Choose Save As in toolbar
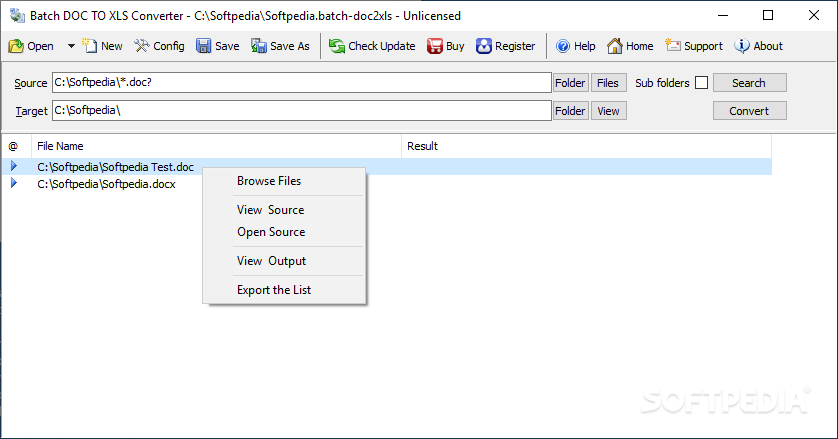Viewport: 838px width, 439px height. (x=281, y=46)
